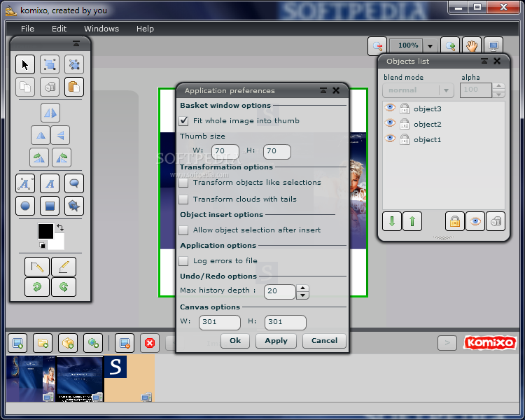Select the star shape tool

tap(74, 206)
